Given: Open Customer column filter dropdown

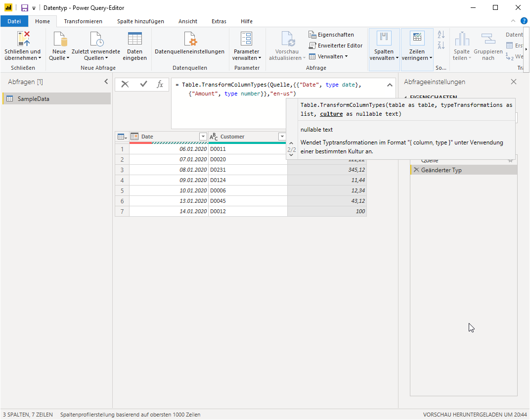Looking at the screenshot, I should [x=282, y=136].
